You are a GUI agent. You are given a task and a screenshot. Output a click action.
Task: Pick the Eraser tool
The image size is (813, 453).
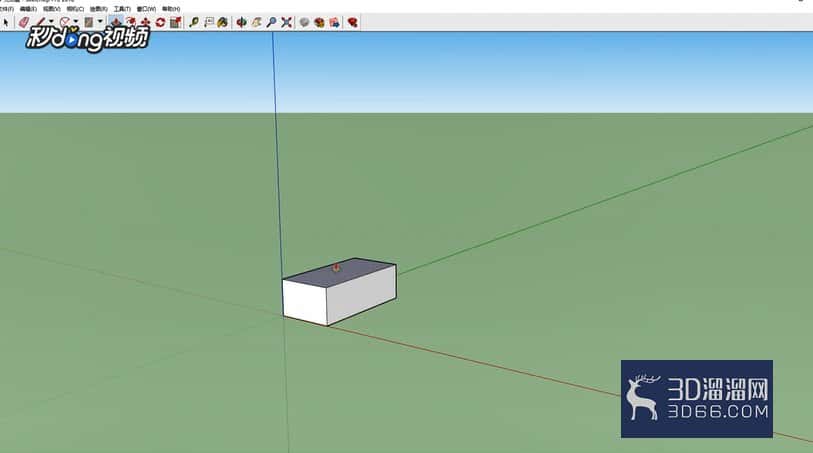24,22
